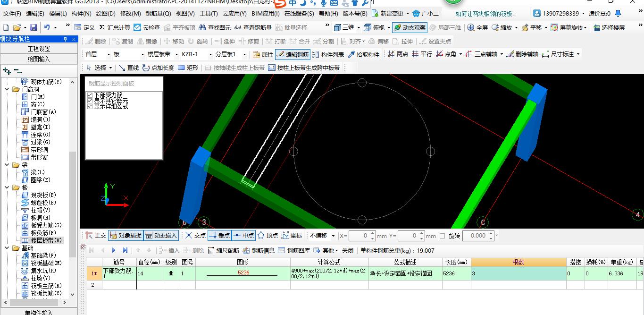Screen dimensions: 644x315
Task: Activate 动态观察 dynamic view tool
Action: point(410,28)
